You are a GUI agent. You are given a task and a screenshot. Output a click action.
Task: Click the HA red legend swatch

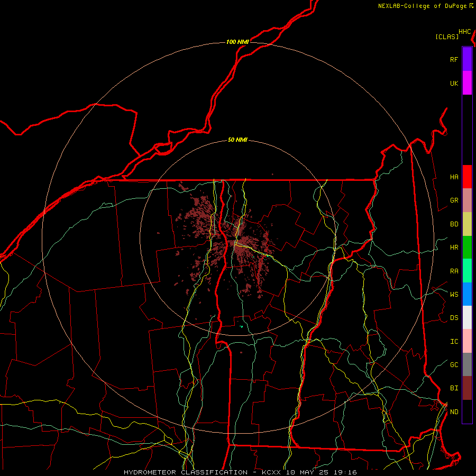tap(467, 177)
